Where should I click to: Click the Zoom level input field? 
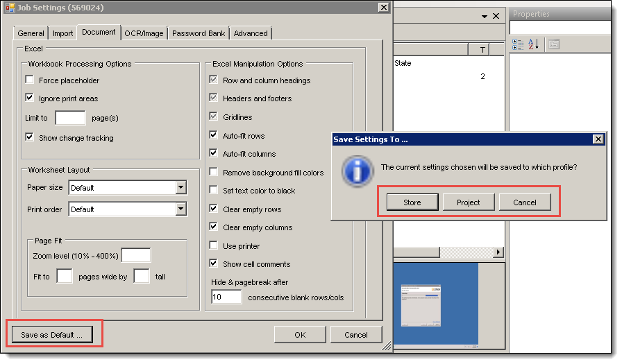(x=135, y=256)
